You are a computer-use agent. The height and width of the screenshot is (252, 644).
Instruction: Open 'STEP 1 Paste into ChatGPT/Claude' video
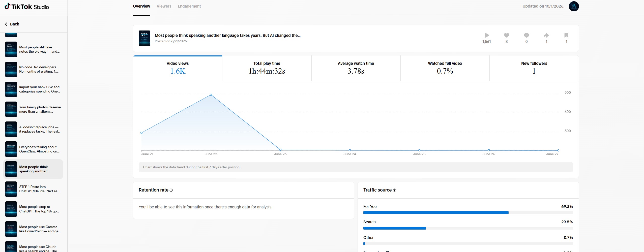pos(33,189)
